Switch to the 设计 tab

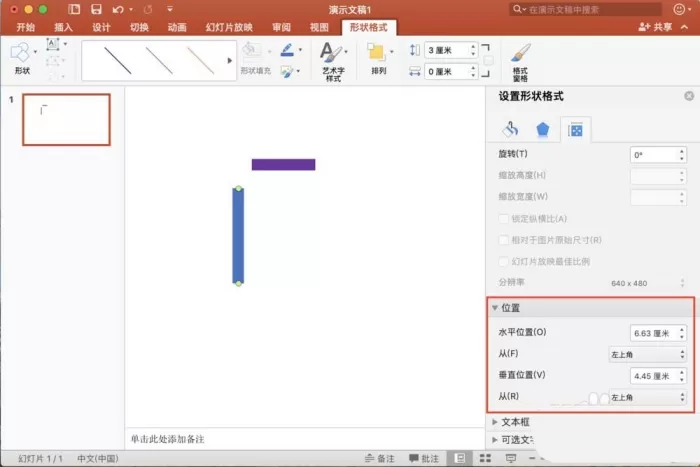pyautogui.click(x=101, y=27)
